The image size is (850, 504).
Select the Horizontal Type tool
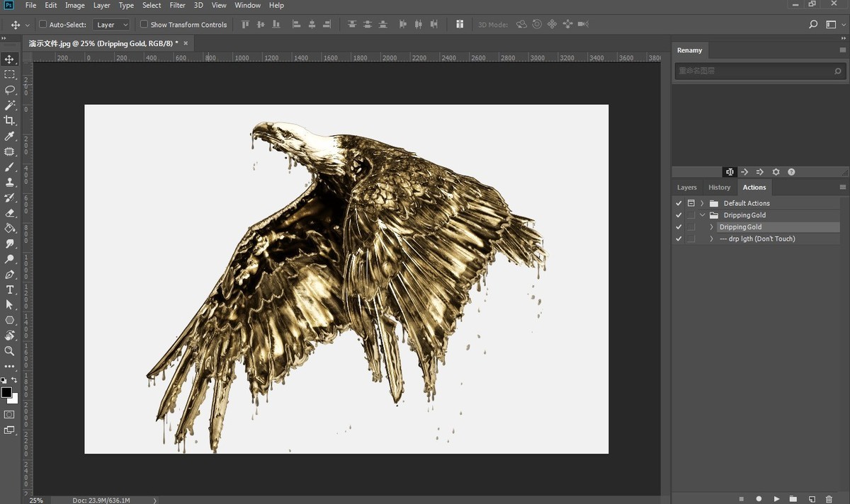10,290
